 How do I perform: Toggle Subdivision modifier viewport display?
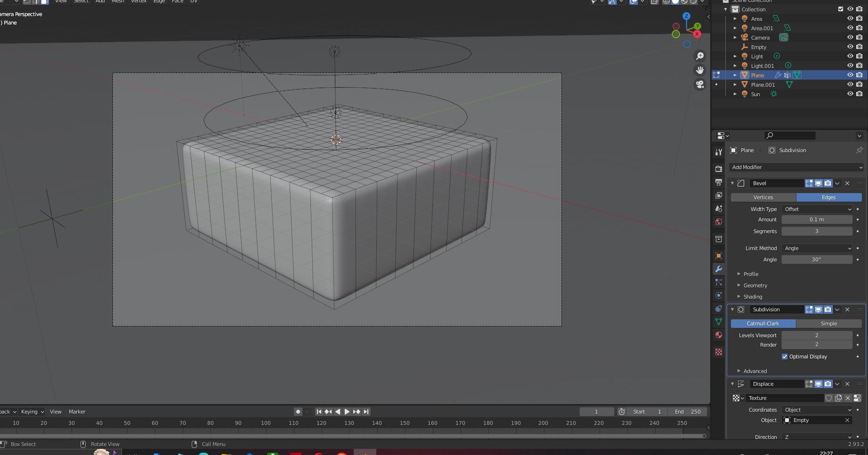(x=818, y=309)
